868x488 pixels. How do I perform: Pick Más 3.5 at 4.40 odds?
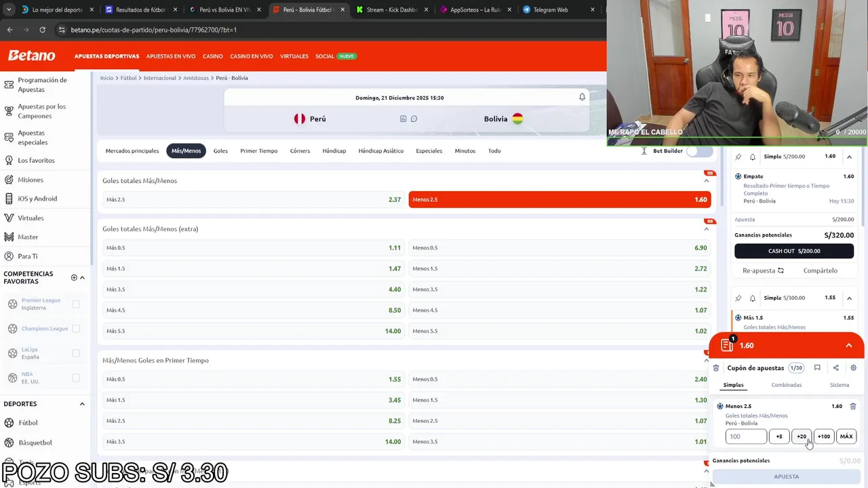(x=253, y=289)
